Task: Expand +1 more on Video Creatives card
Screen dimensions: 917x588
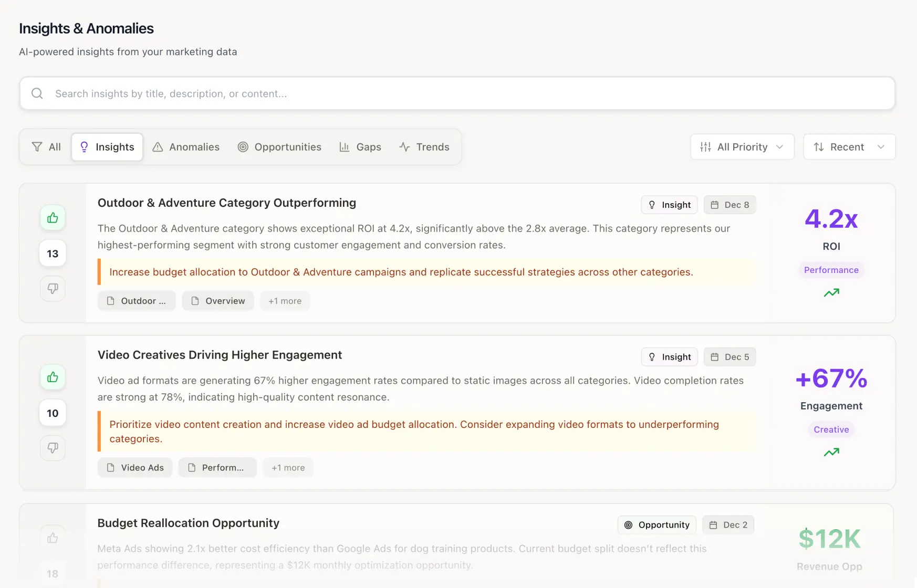Action: point(288,468)
